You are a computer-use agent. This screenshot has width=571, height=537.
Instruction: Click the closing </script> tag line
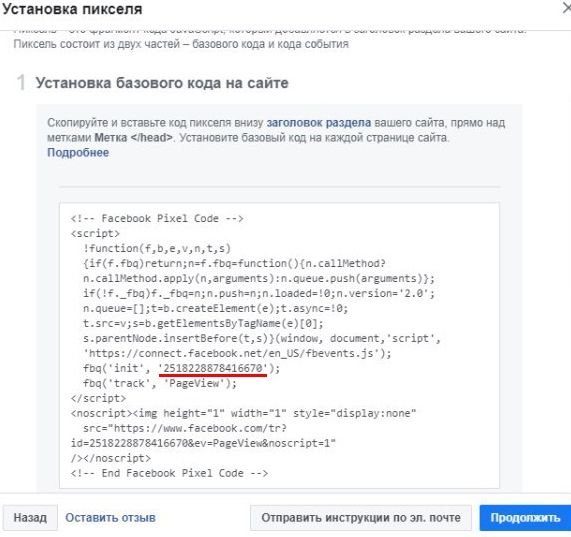[x=98, y=398]
